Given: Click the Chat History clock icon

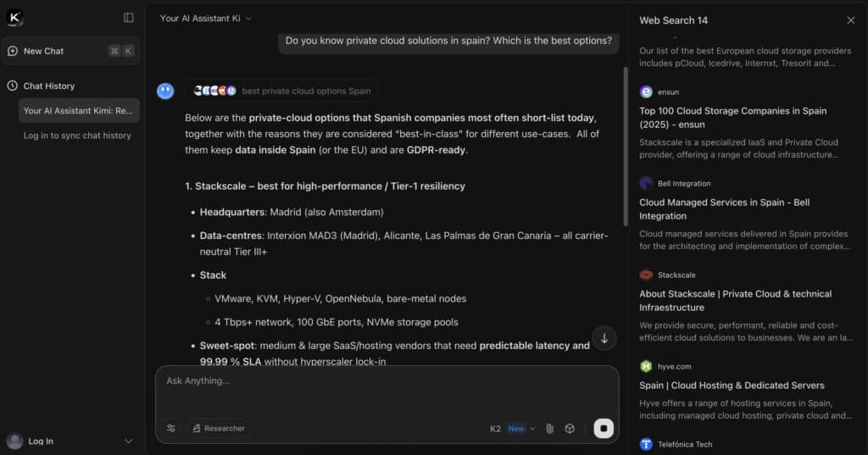Looking at the screenshot, I should (13, 86).
